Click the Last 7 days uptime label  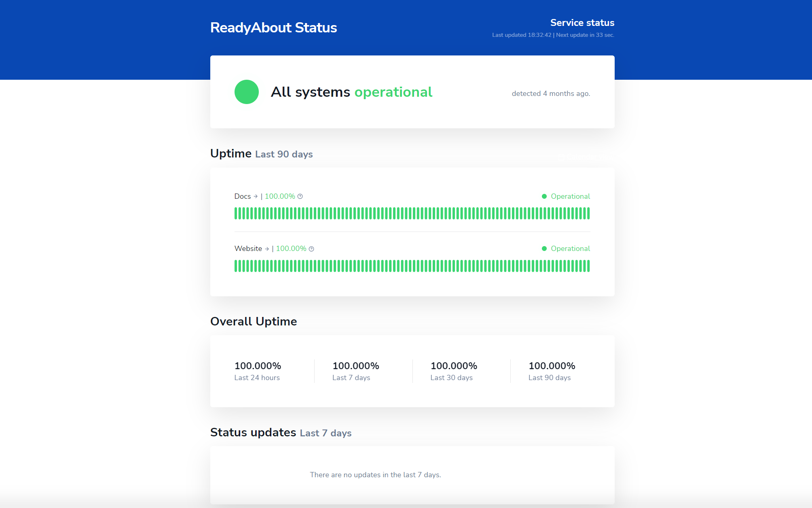[351, 378]
